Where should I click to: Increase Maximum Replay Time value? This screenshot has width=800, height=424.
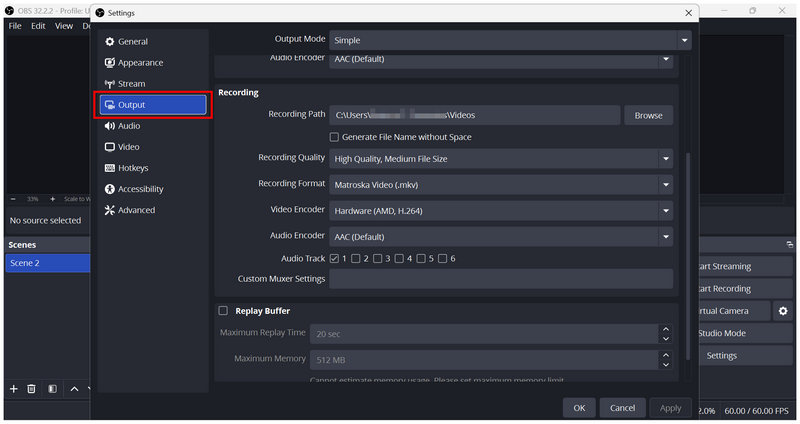coord(666,329)
